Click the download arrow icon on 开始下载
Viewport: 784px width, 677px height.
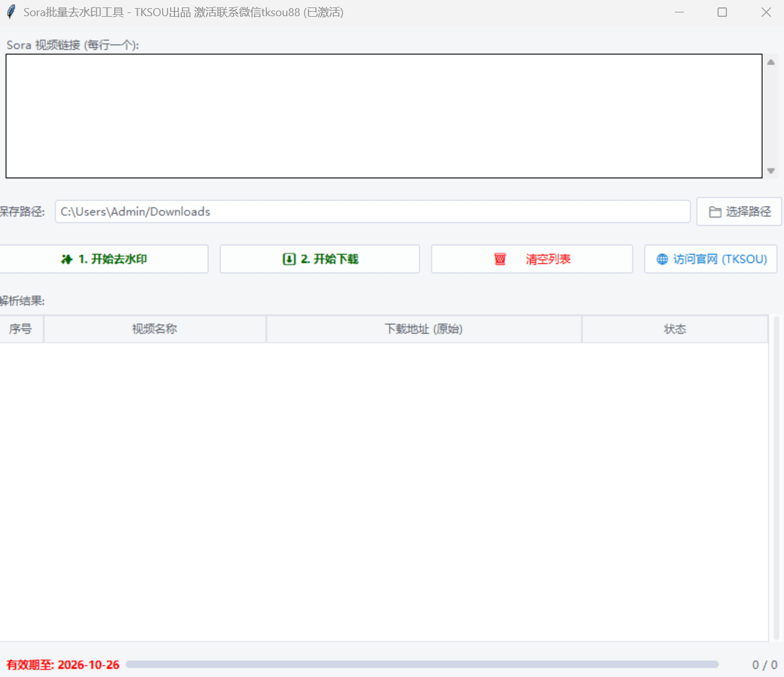tap(289, 259)
